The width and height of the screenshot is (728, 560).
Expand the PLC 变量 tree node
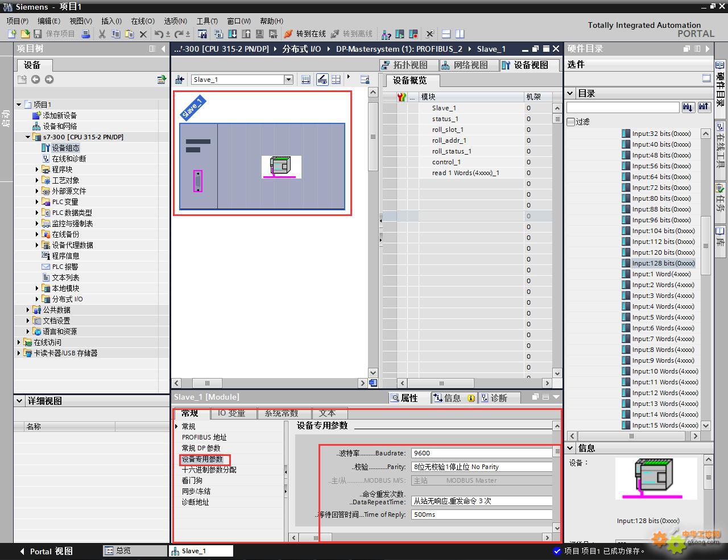click(37, 202)
